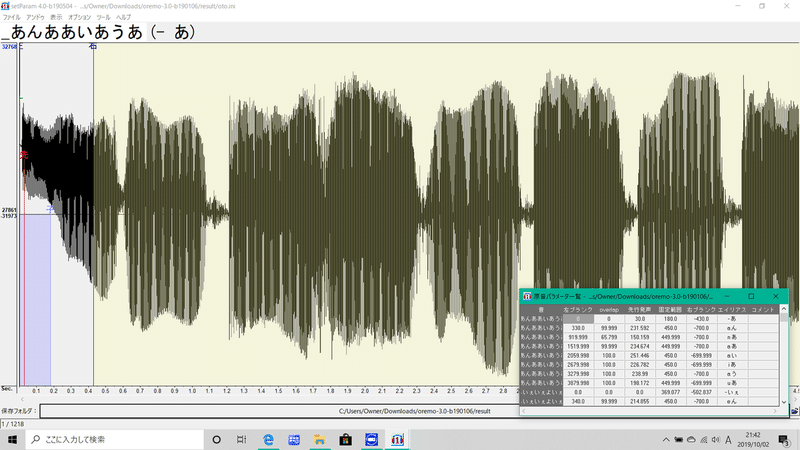Click the 先行発声 column header

tap(639, 310)
